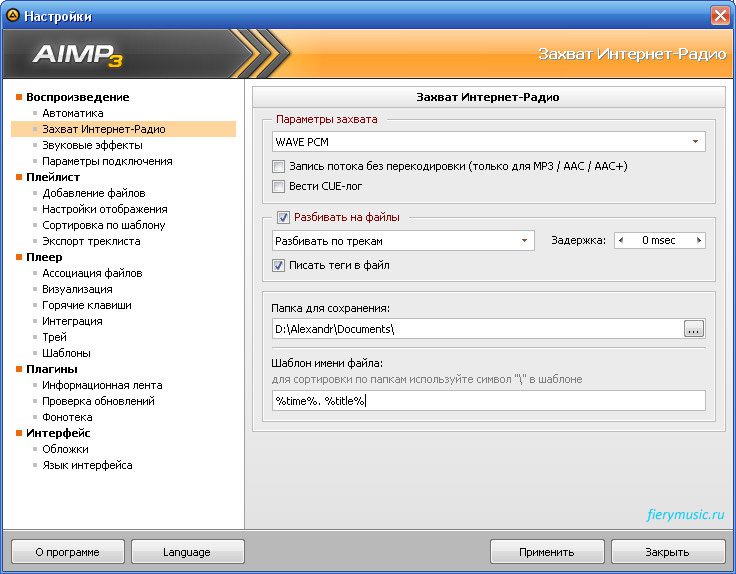The image size is (736, 574).
Task: Open Звуковые эффекты settings
Action: [92, 145]
